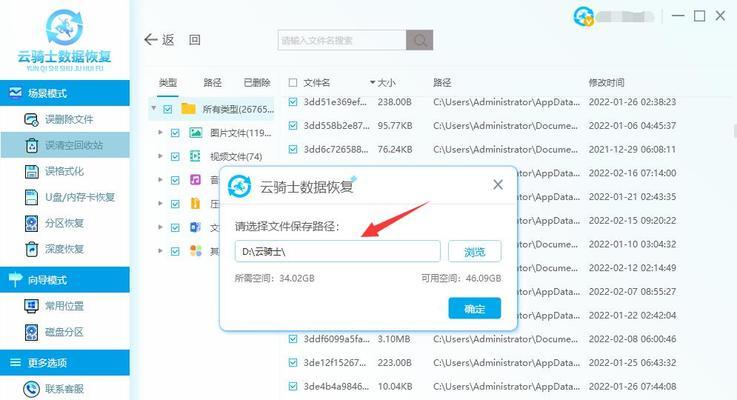Uncheck file 3de4b4a9846... checkbox
Image resolution: width=737 pixels, height=400 pixels.
click(293, 386)
